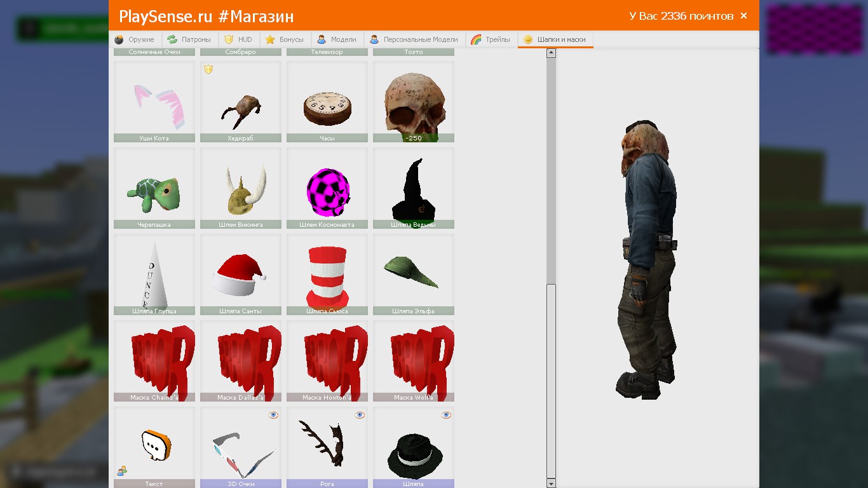Click the Солнечные Очки label
The height and width of the screenshot is (488, 868).
pyautogui.click(x=154, y=52)
